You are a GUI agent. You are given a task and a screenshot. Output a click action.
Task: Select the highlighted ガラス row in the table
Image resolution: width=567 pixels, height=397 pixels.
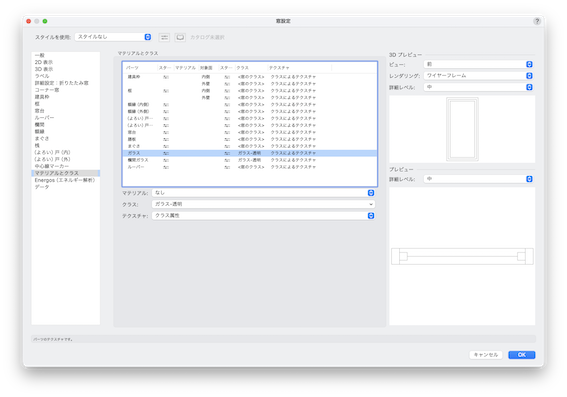250,153
